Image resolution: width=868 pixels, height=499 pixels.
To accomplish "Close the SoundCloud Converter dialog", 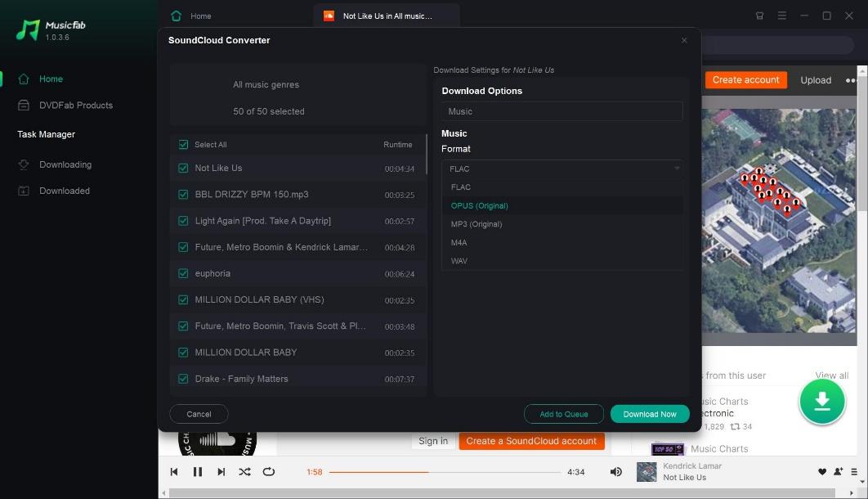I will tap(684, 40).
